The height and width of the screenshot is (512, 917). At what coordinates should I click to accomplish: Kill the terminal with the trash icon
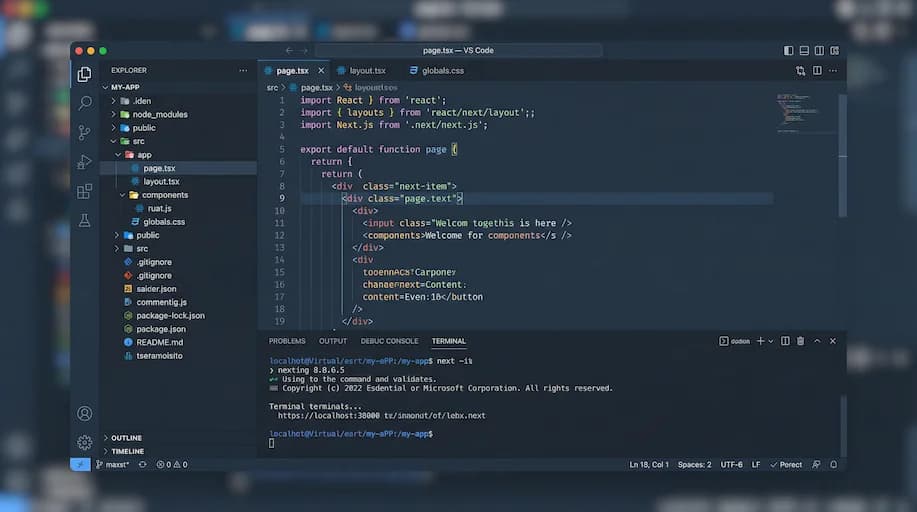click(801, 341)
